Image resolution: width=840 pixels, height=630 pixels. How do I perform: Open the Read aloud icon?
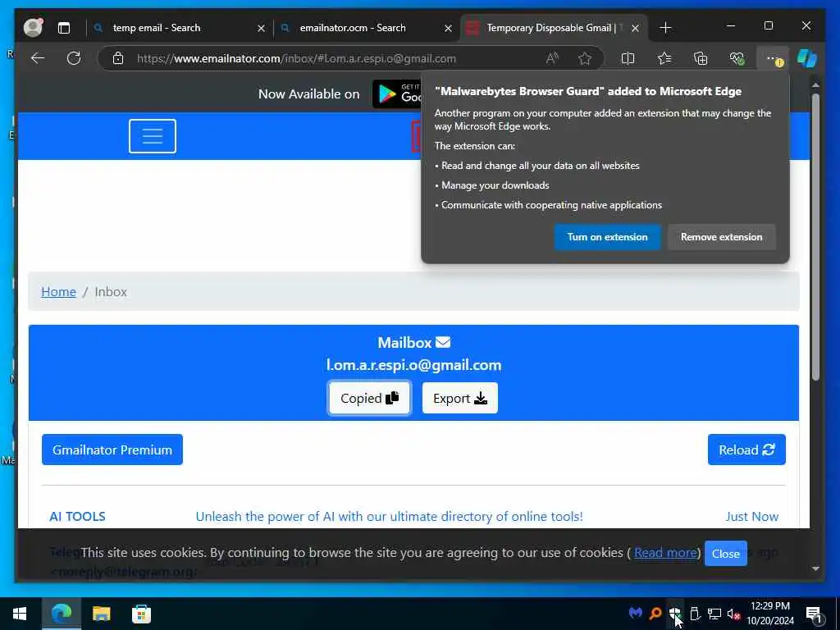point(552,58)
